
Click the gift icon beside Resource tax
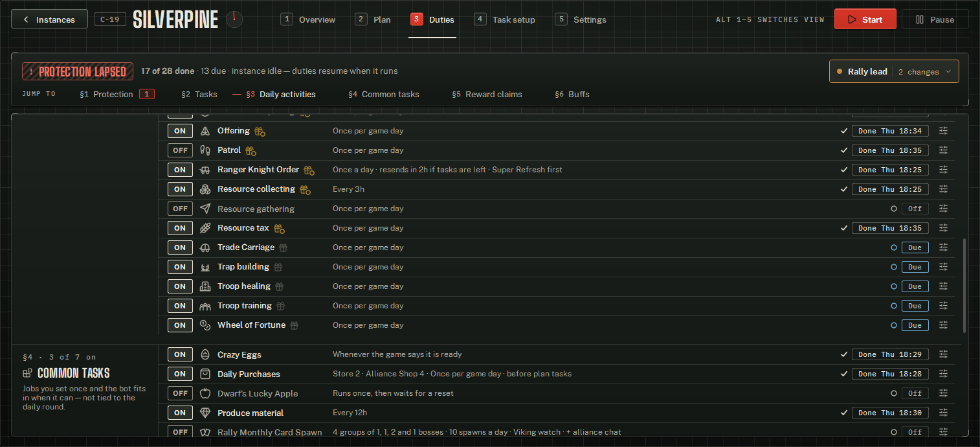click(279, 229)
